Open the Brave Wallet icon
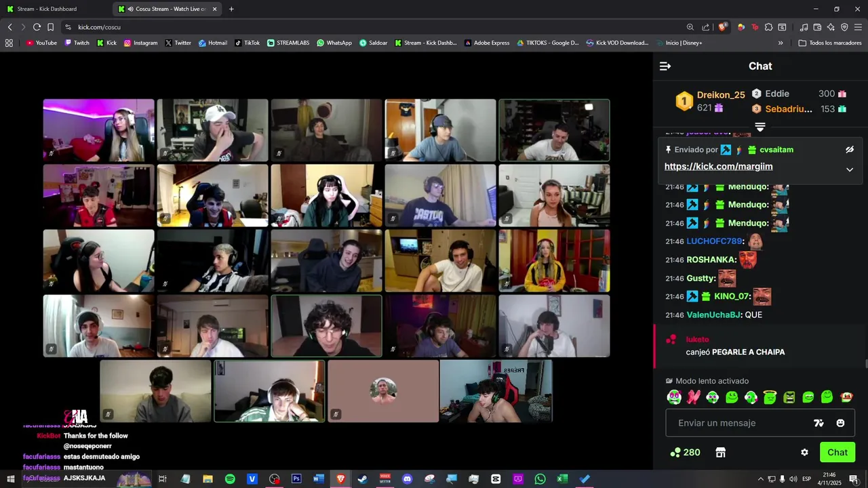The width and height of the screenshot is (868, 488). pos(817,27)
